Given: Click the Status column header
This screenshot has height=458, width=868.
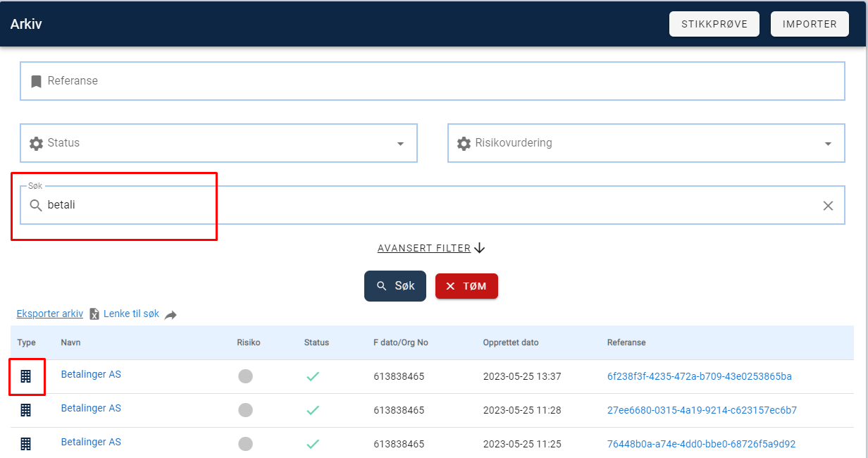Looking at the screenshot, I should click(316, 342).
